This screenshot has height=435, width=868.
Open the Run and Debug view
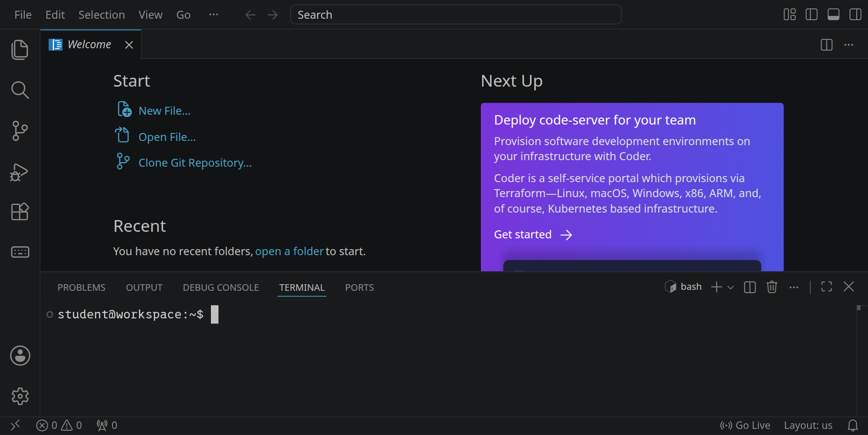tap(20, 172)
